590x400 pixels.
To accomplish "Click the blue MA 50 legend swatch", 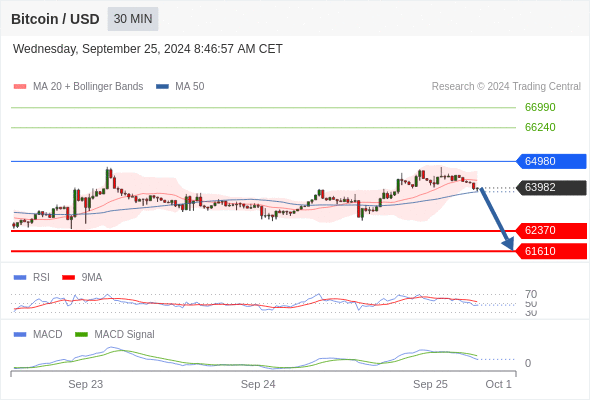I will tap(162, 87).
